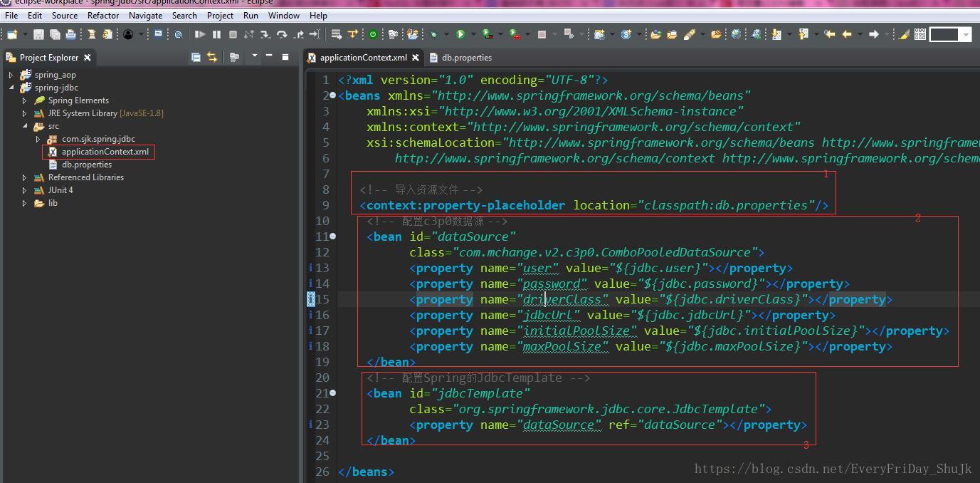Expand the spring_aop project node
980x483 pixels.
11,75
